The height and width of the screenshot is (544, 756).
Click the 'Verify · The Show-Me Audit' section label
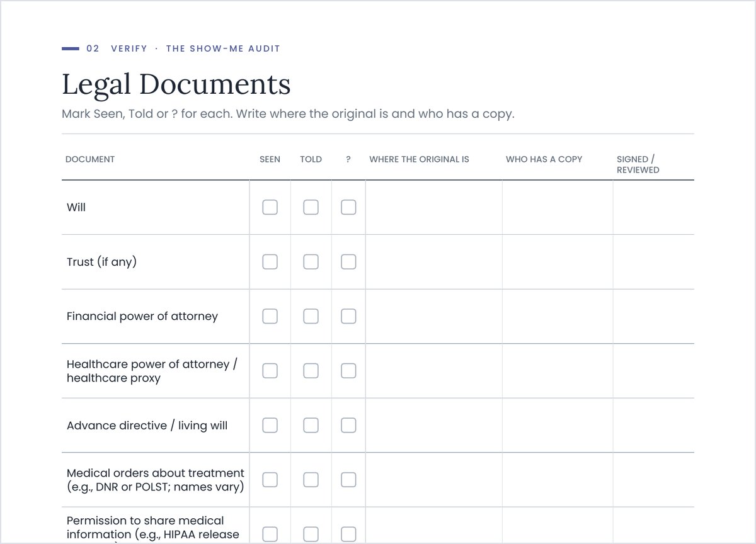(195, 48)
